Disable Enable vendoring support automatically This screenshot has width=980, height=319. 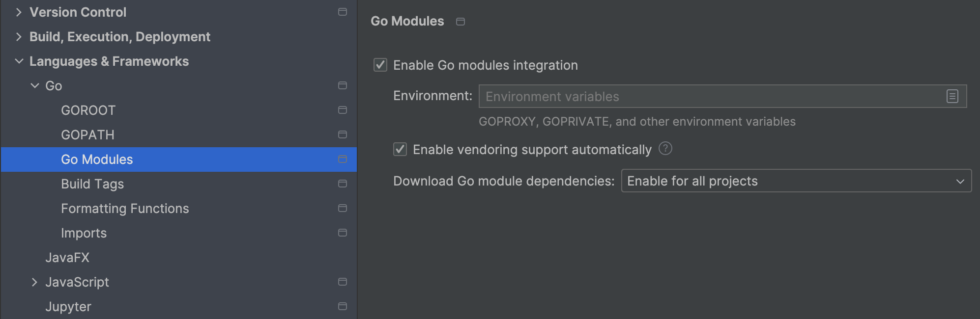pyautogui.click(x=400, y=149)
